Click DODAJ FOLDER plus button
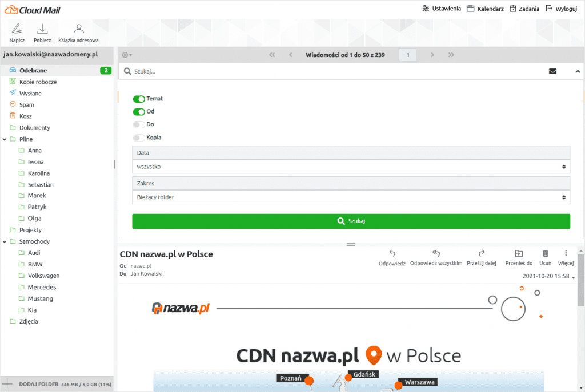The height and width of the screenshot is (392, 585). [7, 384]
